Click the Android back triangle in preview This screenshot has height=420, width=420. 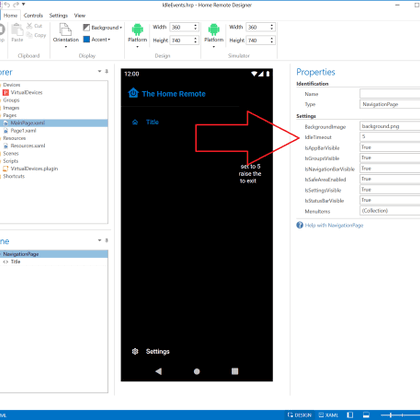(x=159, y=371)
